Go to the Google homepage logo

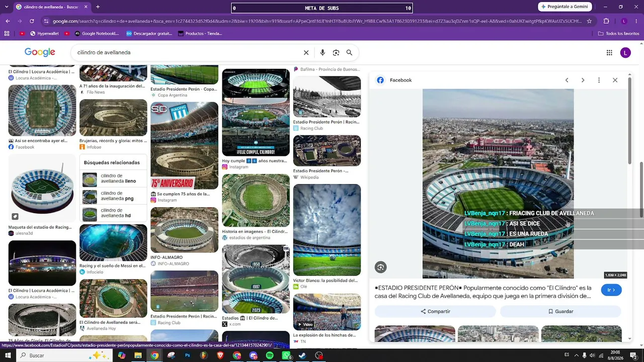[x=40, y=52]
